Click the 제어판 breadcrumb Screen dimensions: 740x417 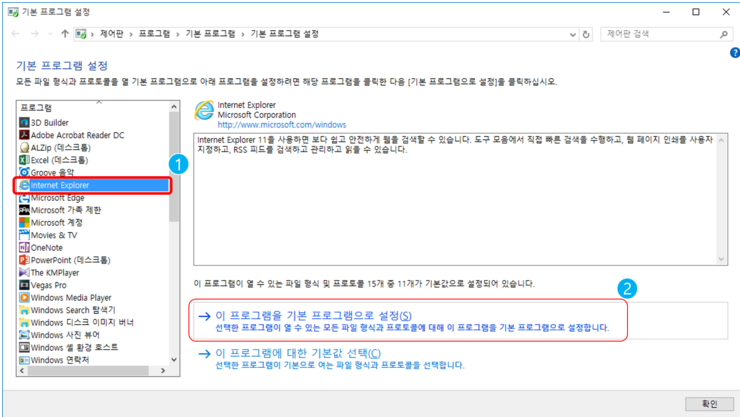111,34
